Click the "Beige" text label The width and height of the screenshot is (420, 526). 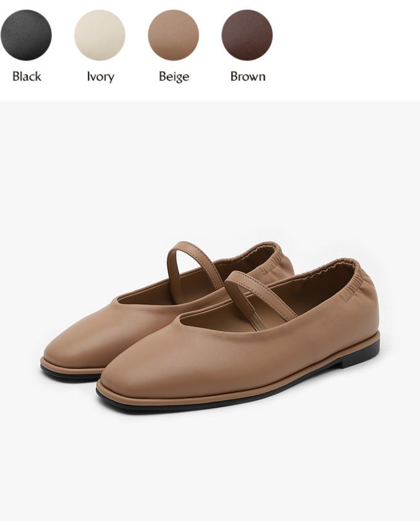tap(174, 77)
